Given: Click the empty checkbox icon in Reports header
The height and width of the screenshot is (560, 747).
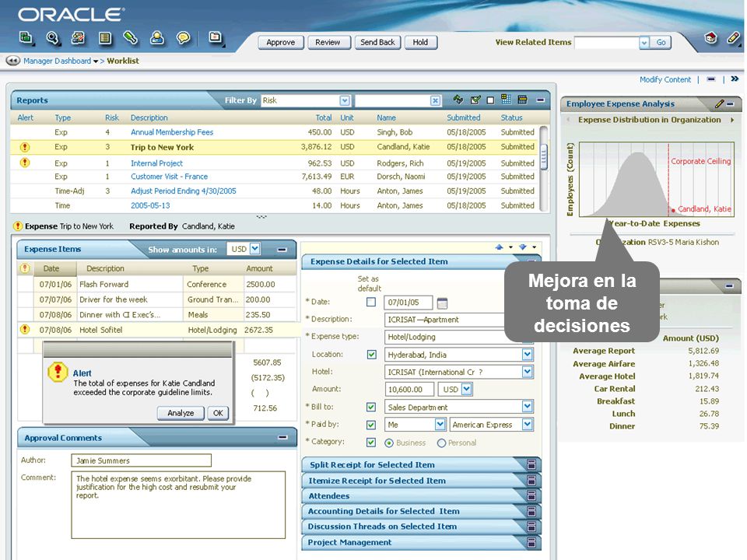Looking at the screenshot, I should pyautogui.click(x=490, y=100).
